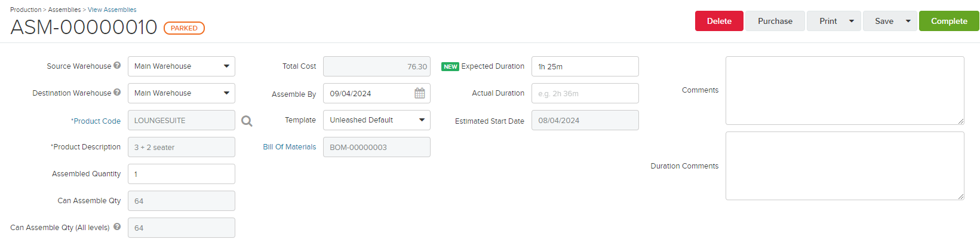
Task: Open the Template dropdown list
Action: [422, 120]
